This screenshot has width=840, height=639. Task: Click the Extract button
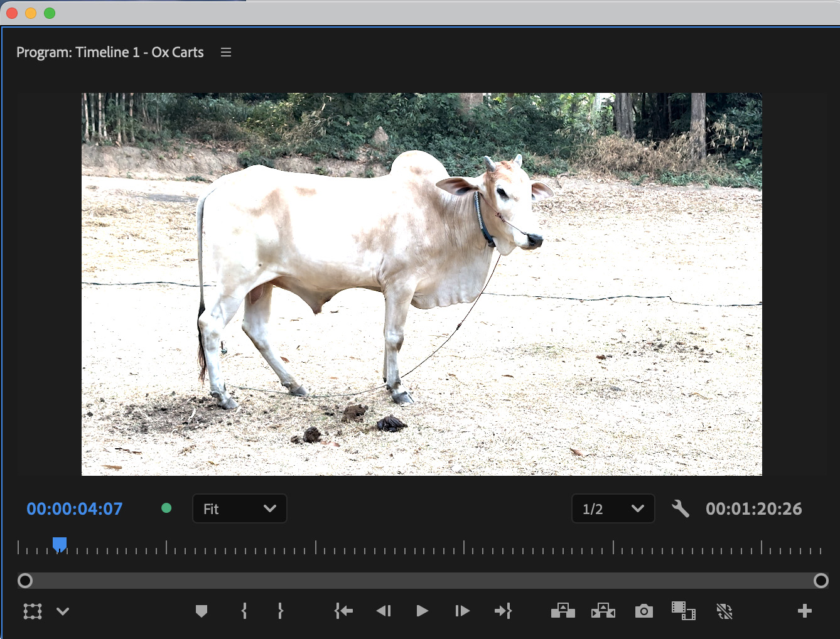(603, 611)
